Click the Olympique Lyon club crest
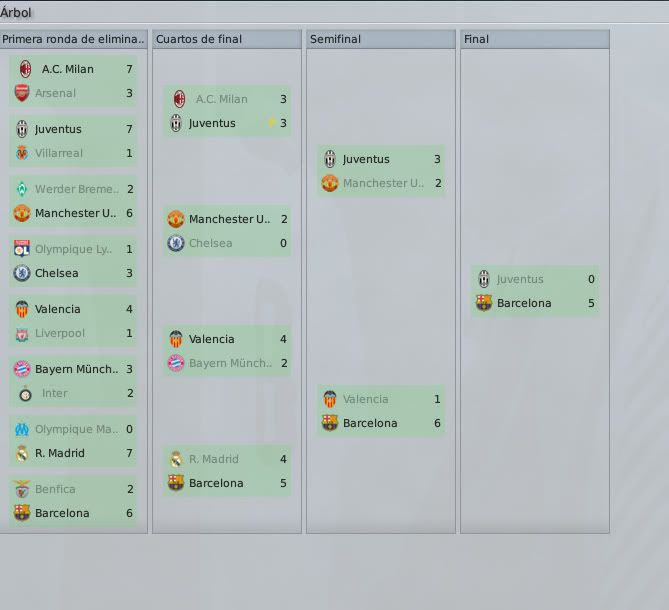 pos(22,249)
